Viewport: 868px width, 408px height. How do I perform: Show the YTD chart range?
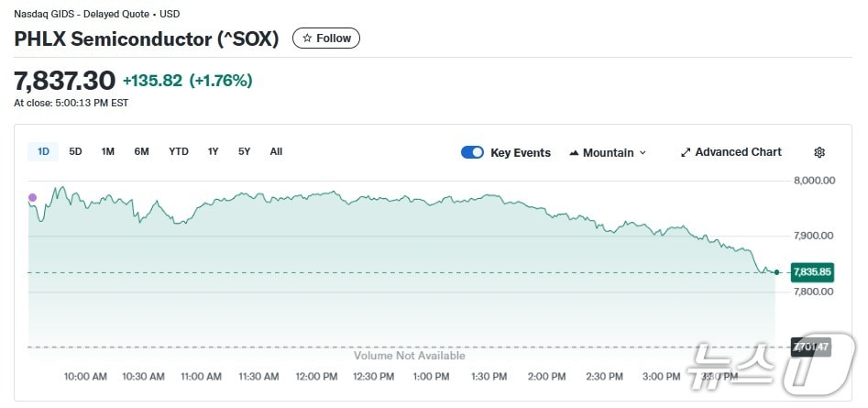pyautogui.click(x=179, y=151)
